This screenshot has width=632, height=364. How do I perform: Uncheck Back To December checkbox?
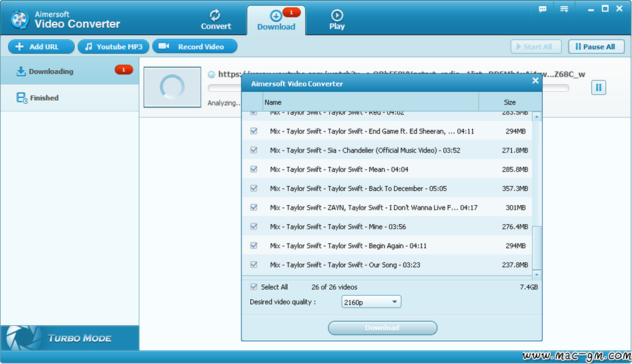point(254,188)
